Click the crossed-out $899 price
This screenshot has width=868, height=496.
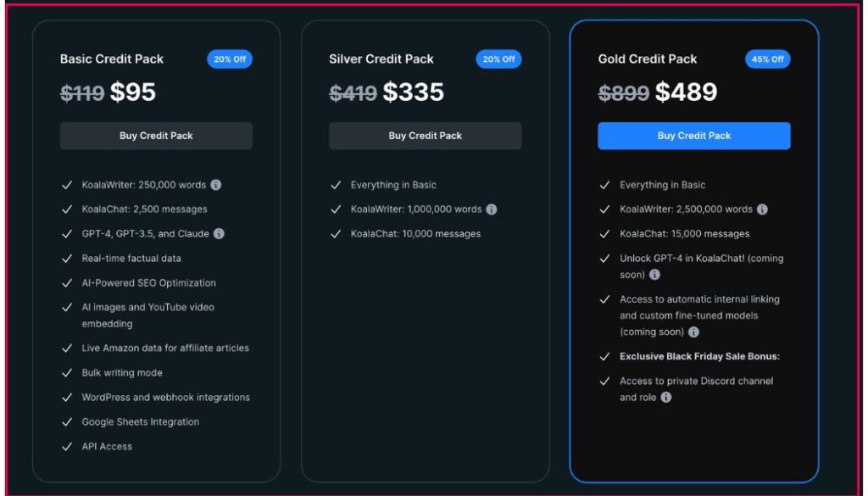point(624,93)
